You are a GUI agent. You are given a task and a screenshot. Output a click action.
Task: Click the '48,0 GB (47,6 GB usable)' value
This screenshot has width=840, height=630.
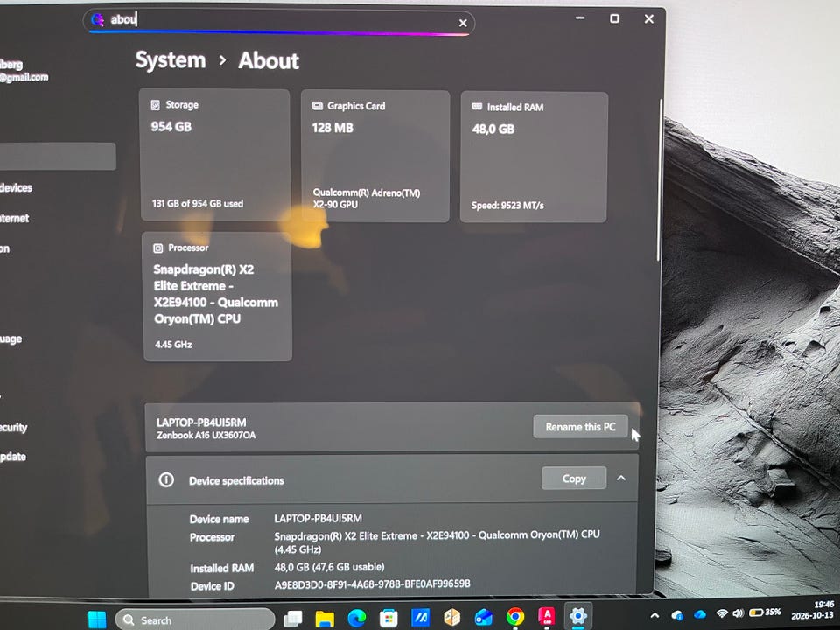(330, 567)
